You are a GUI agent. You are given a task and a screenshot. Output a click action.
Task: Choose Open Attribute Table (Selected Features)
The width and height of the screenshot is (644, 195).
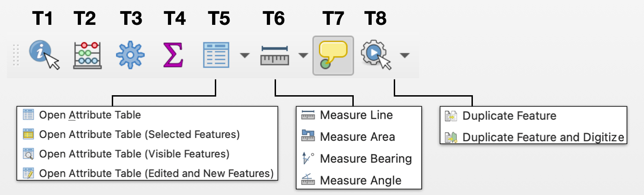139,134
